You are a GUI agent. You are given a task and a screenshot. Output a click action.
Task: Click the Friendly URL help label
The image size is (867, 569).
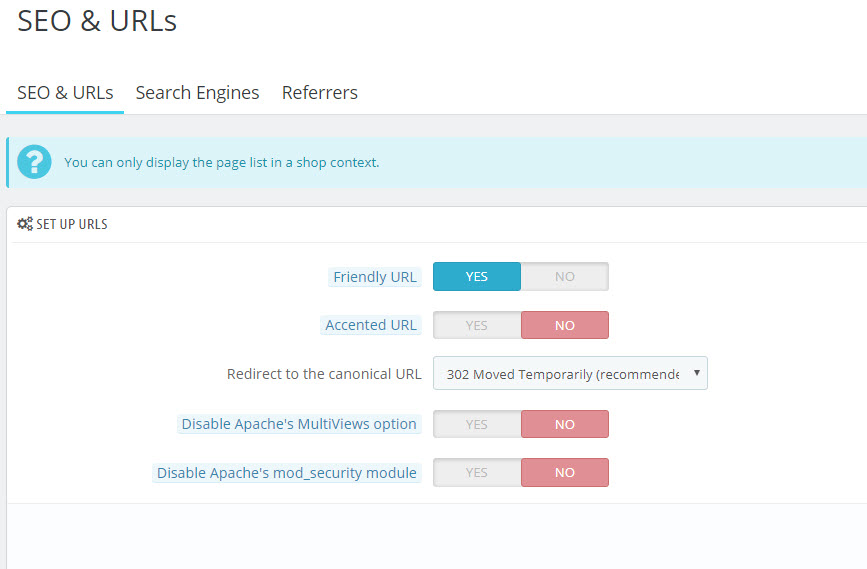(x=375, y=276)
